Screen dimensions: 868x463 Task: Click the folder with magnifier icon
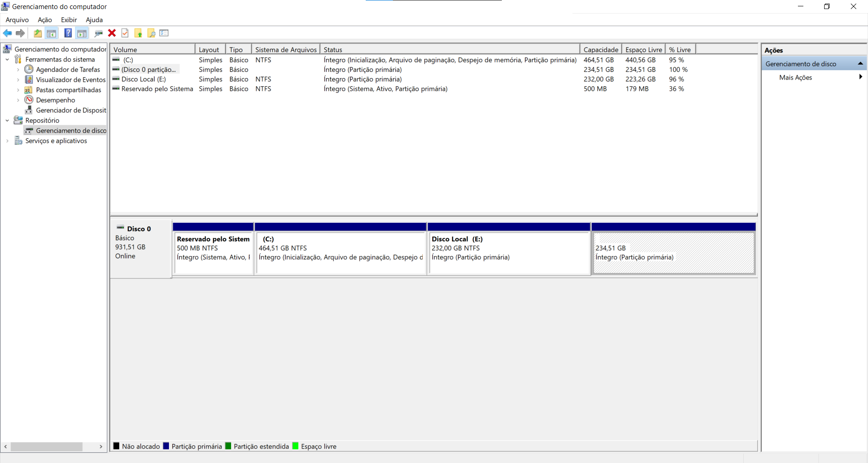(x=151, y=33)
